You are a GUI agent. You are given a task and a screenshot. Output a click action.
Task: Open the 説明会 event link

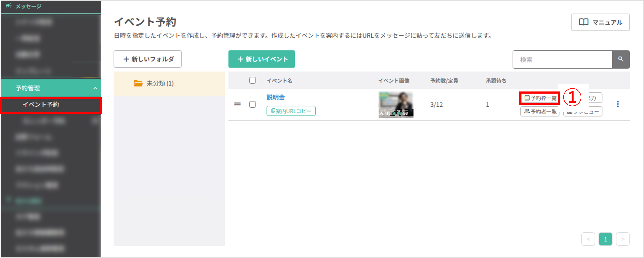[x=276, y=97]
